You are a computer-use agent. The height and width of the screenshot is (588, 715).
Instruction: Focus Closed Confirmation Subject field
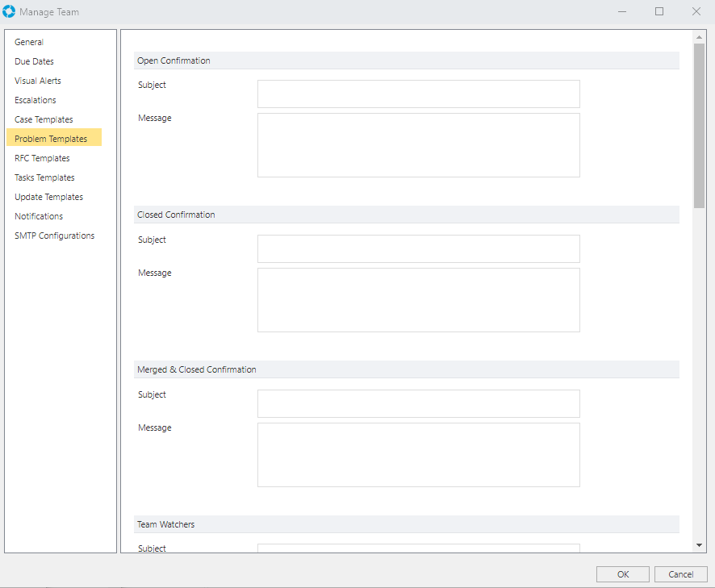point(418,248)
